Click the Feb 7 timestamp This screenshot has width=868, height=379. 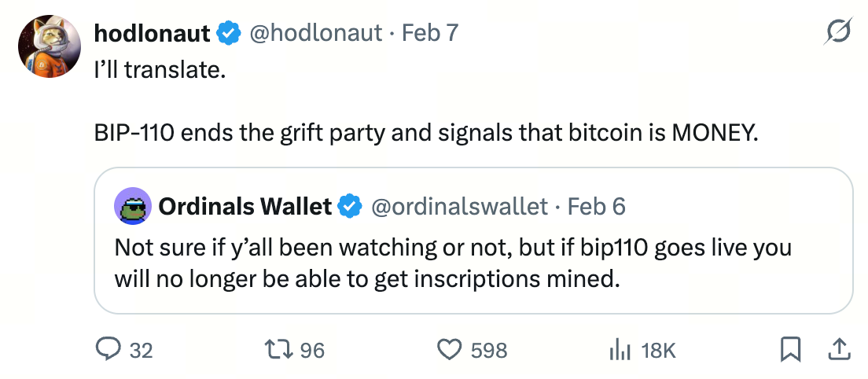429,33
